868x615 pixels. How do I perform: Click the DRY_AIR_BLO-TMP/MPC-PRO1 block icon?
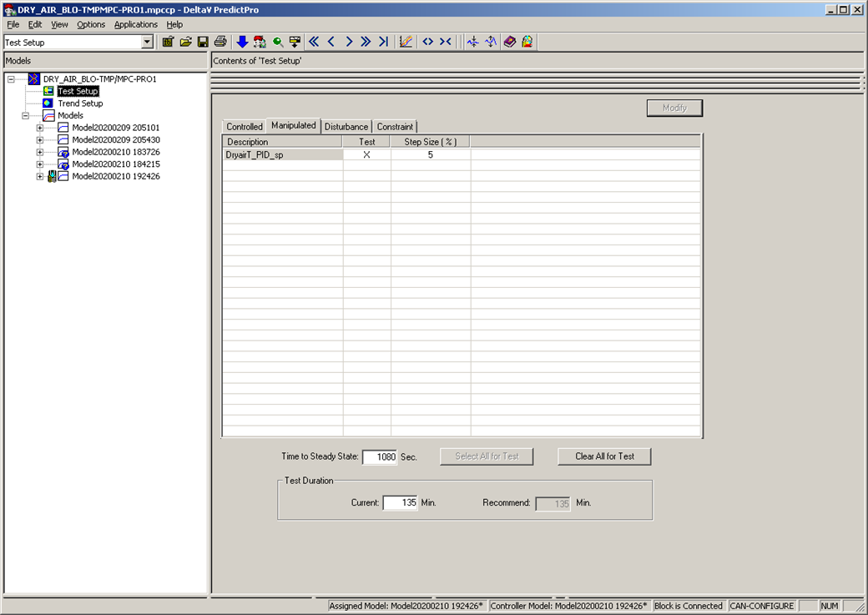33,78
